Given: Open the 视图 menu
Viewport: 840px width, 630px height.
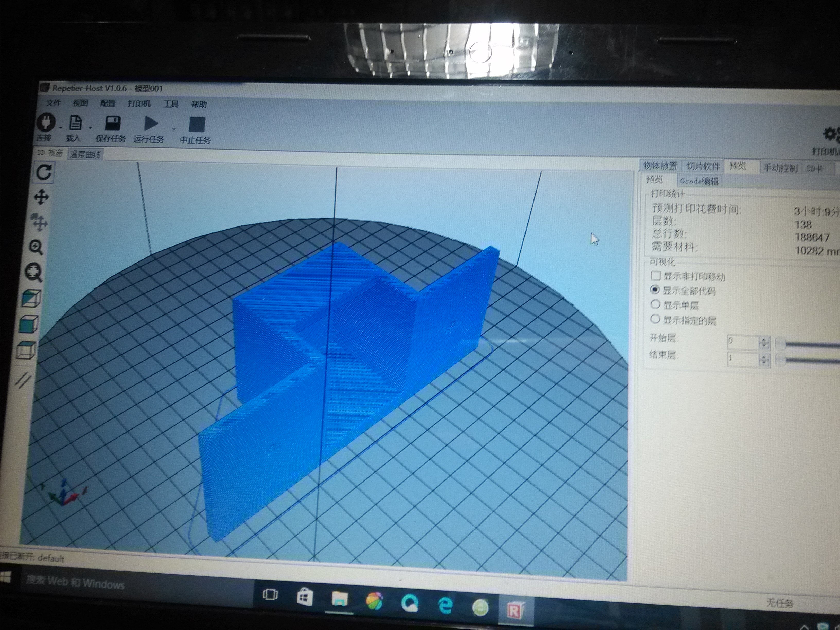Looking at the screenshot, I should 81,103.
